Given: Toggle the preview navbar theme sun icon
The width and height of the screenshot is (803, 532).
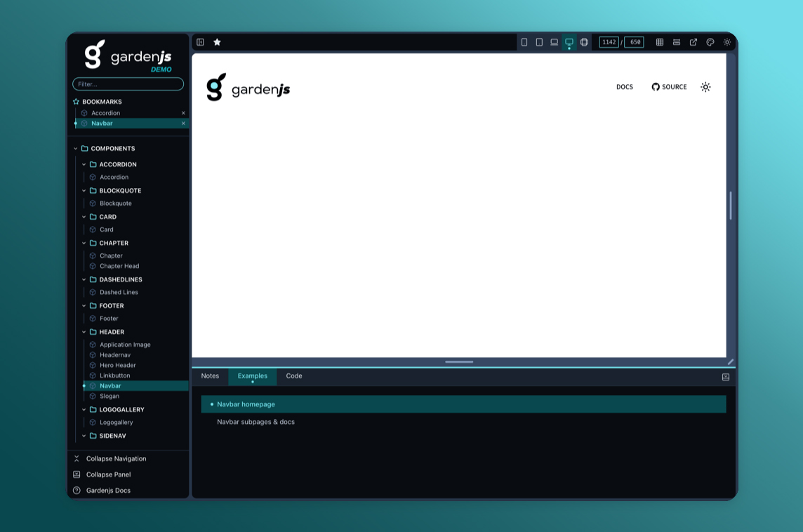Looking at the screenshot, I should click(705, 87).
